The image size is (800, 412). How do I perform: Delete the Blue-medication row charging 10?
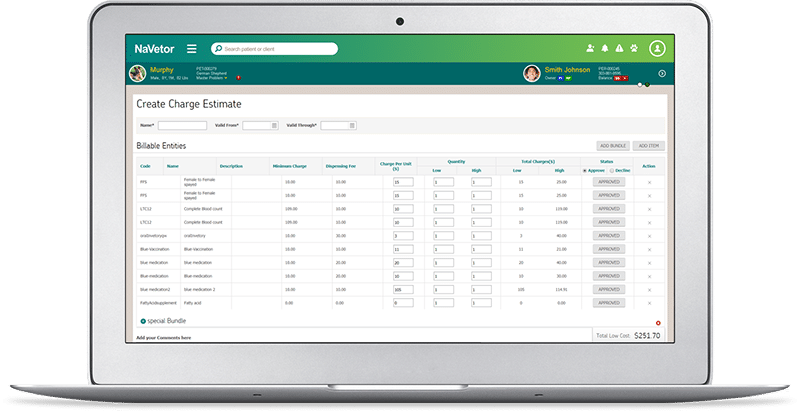coord(649,276)
